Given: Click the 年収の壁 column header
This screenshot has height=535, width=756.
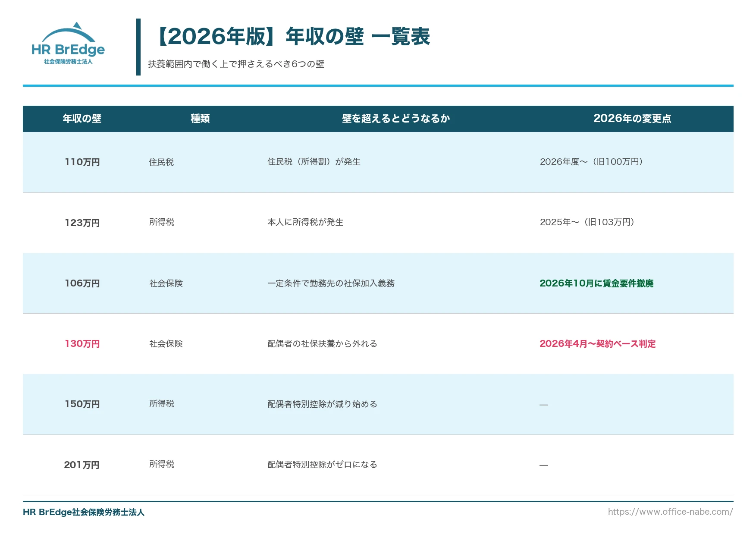Looking at the screenshot, I should click(82, 119).
